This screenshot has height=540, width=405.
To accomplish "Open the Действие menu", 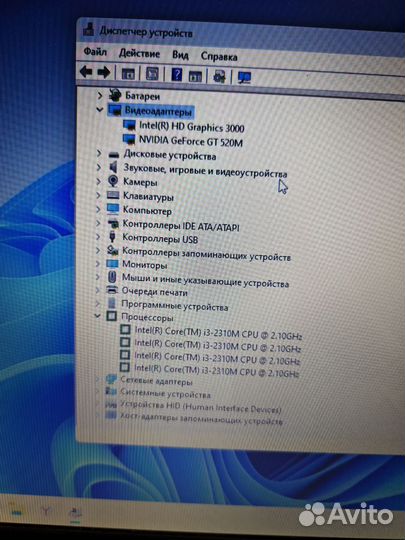I will (x=139, y=53).
